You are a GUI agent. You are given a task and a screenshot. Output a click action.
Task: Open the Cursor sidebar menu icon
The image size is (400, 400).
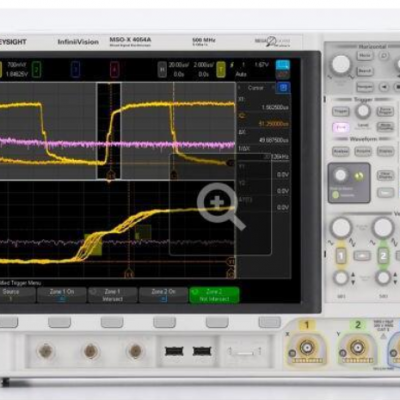click(283, 88)
